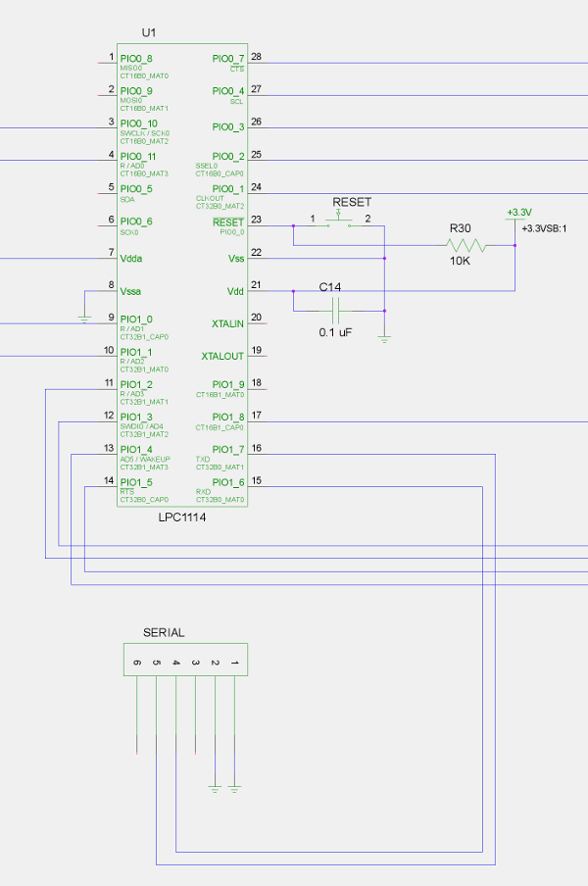Select pin label PIO1_7
The height and width of the screenshot is (886, 588).
[228, 450]
